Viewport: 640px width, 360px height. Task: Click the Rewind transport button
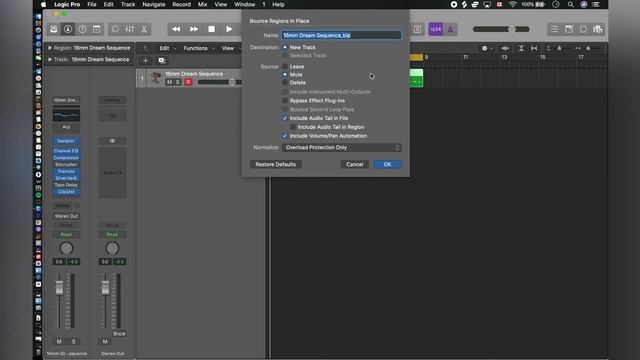(176, 29)
